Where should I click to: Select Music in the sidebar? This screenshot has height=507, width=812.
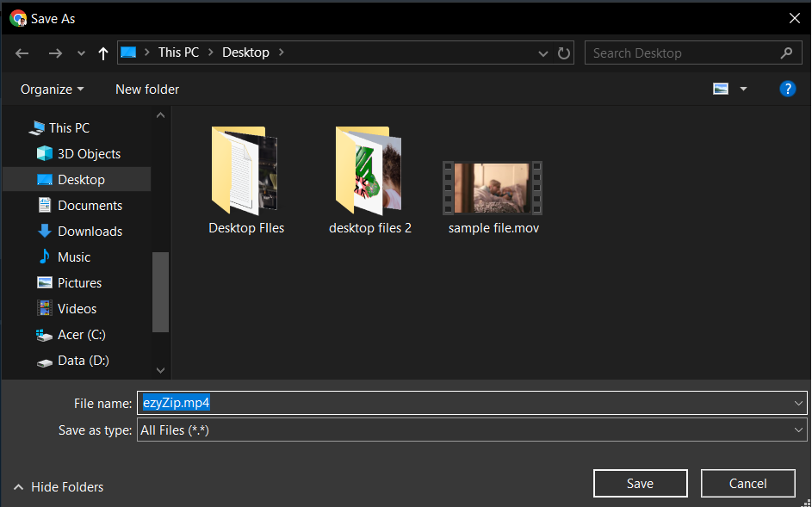click(x=76, y=257)
